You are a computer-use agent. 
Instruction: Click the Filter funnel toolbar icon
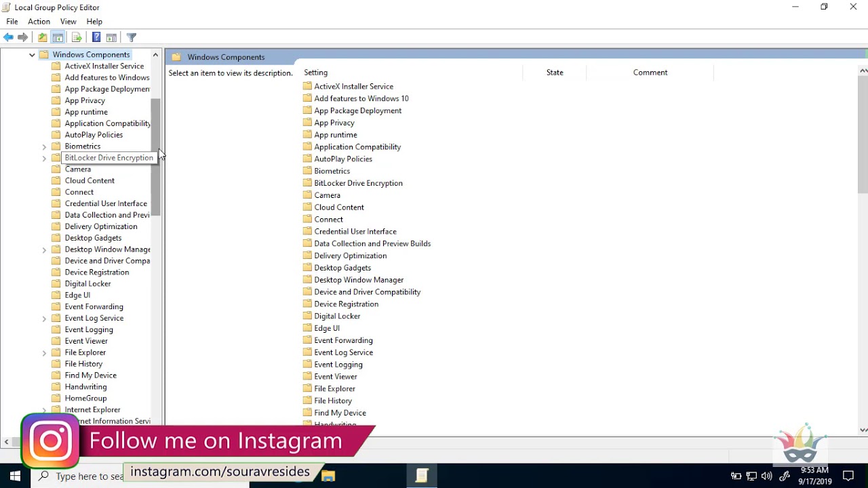(x=132, y=37)
